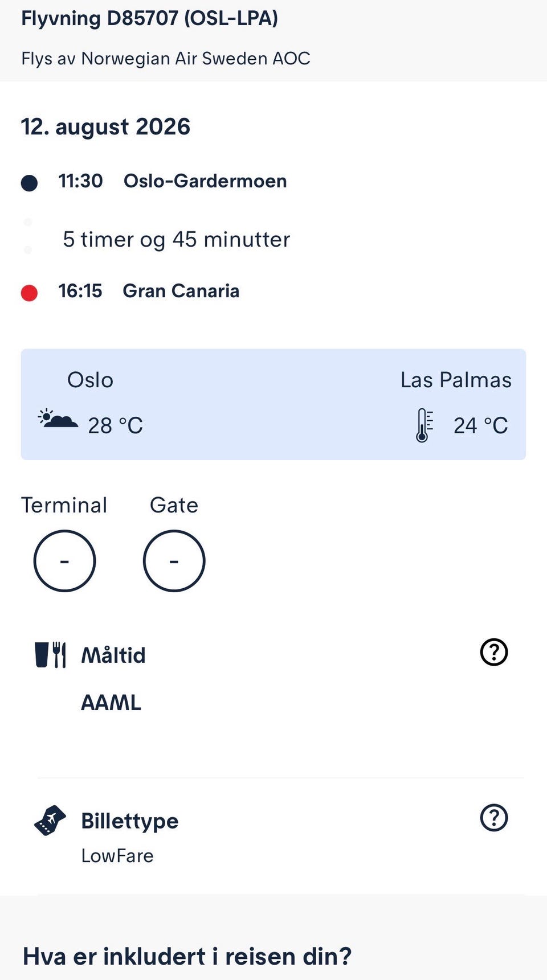Click the AAML meal code
This screenshot has width=547, height=980.
pos(111,703)
